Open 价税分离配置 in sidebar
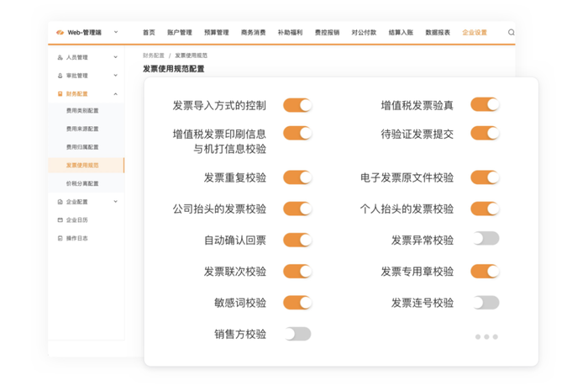The width and height of the screenshot is (588, 386). coord(82,183)
